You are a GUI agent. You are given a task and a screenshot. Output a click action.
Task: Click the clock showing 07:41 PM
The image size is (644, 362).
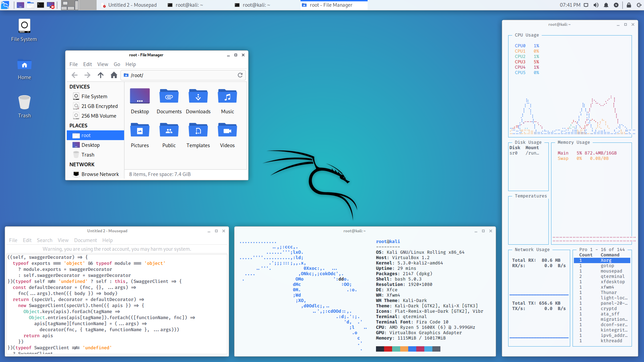(x=570, y=5)
